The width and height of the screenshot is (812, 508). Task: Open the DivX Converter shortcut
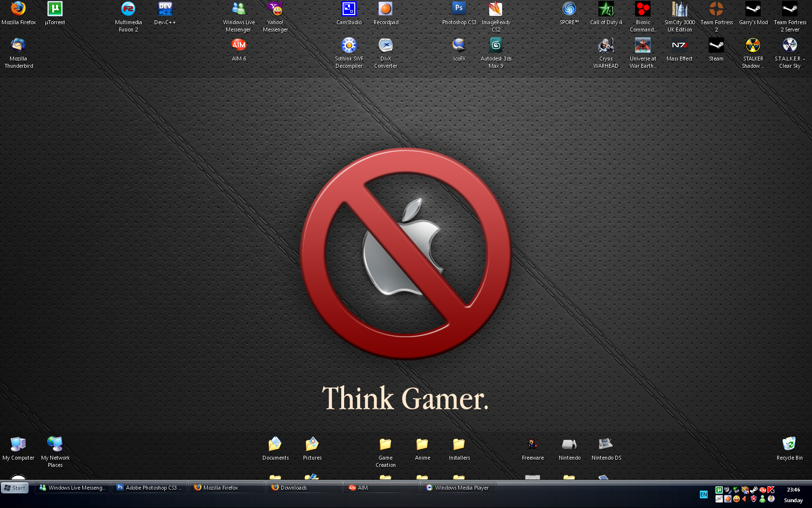point(386,53)
